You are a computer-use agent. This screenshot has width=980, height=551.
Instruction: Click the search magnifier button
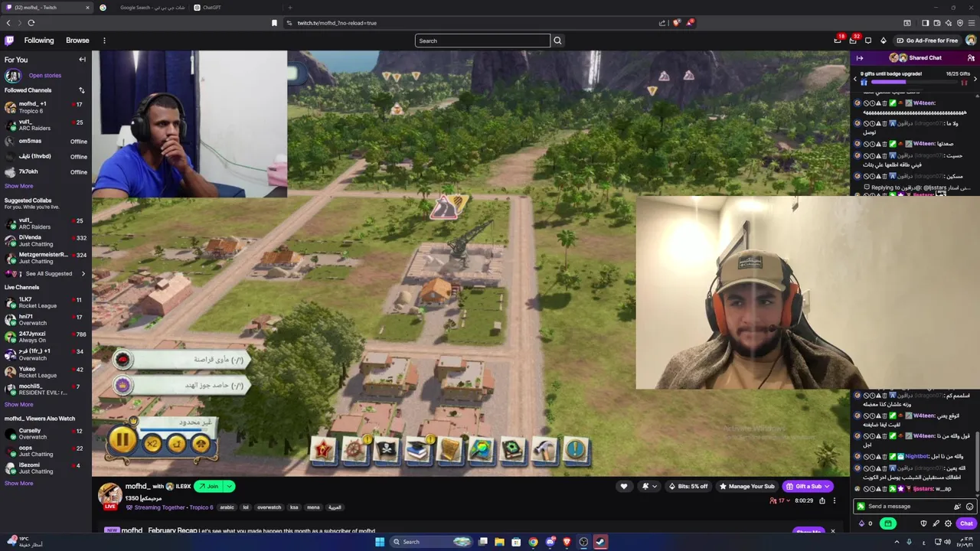tap(557, 41)
